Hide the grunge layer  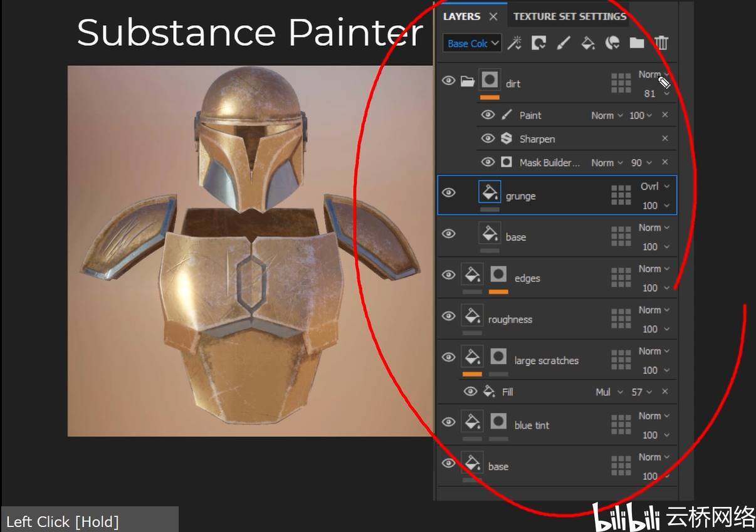pos(448,192)
